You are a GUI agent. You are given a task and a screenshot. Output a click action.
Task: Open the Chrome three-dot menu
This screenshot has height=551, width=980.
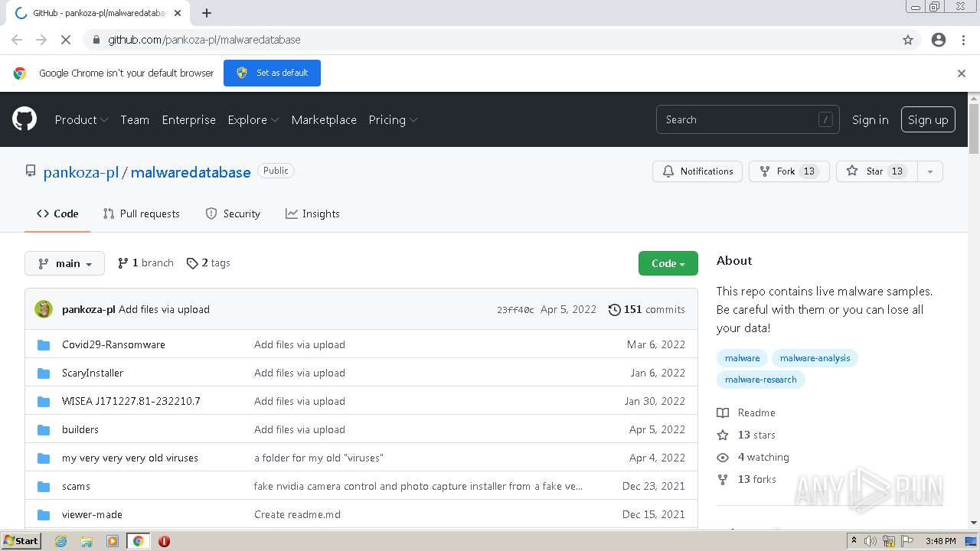point(963,40)
